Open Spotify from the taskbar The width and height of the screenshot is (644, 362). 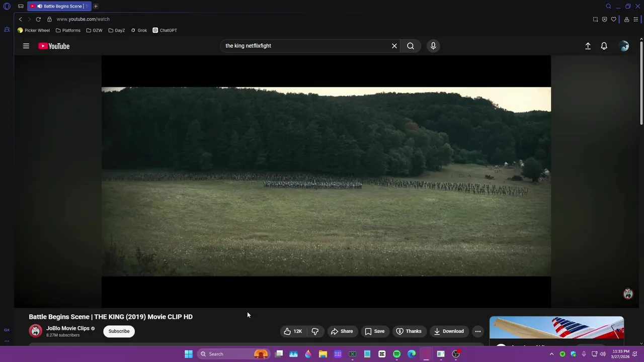396,354
